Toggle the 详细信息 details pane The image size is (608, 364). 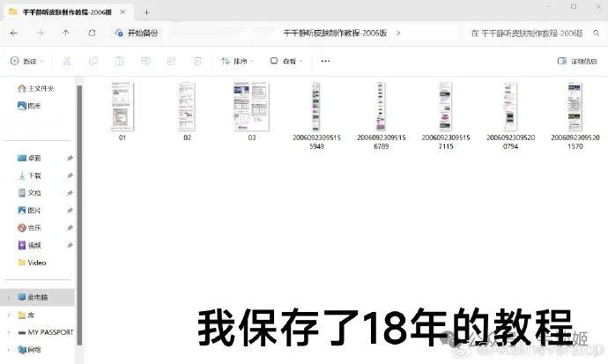click(x=577, y=61)
